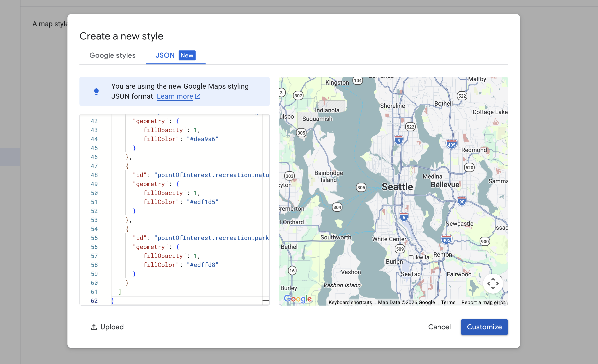
Task: Click the route 509 shield near Burien
Action: [400, 249]
